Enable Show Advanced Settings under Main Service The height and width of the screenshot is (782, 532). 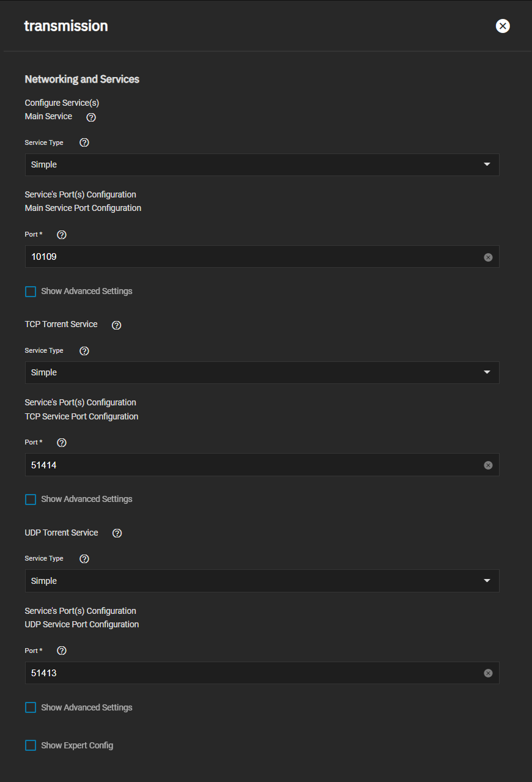tap(31, 292)
